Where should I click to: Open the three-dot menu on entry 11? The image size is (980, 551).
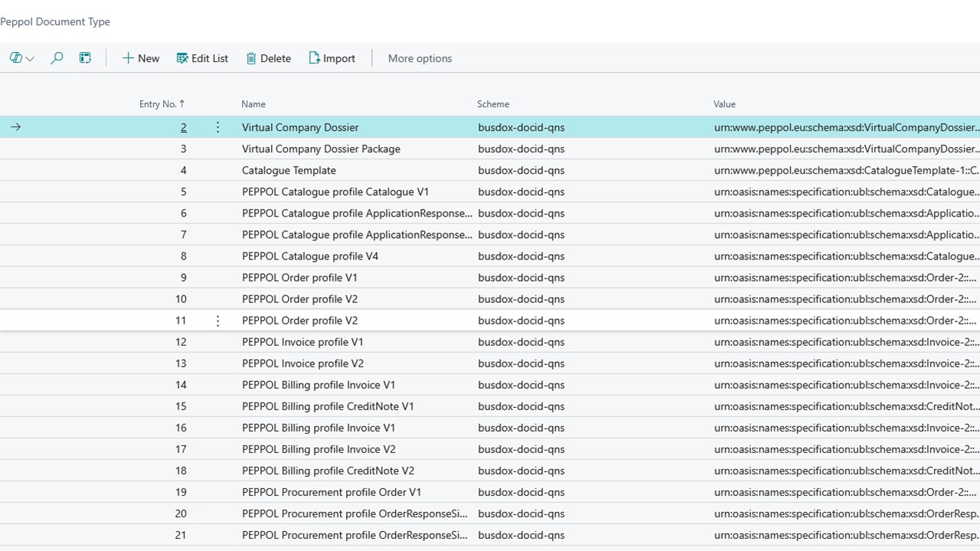[x=217, y=321]
